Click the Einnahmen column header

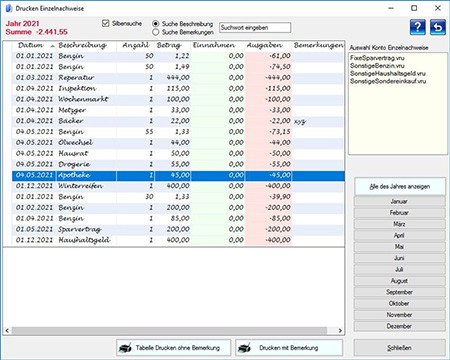[218, 45]
